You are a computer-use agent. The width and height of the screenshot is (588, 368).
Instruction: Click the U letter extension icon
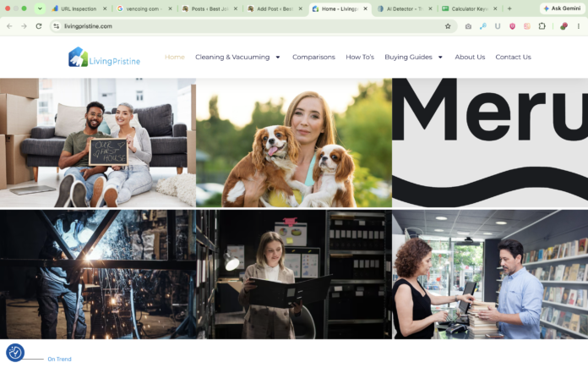coord(498,26)
